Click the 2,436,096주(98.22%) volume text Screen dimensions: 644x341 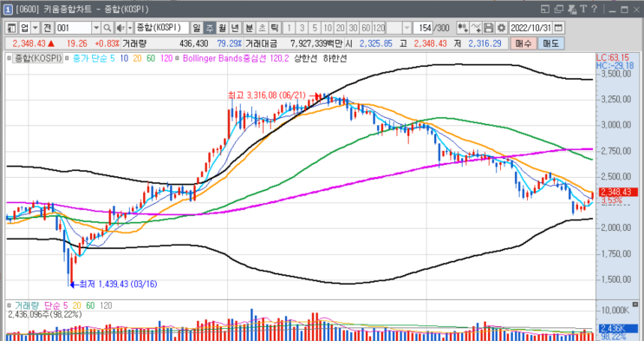45,315
